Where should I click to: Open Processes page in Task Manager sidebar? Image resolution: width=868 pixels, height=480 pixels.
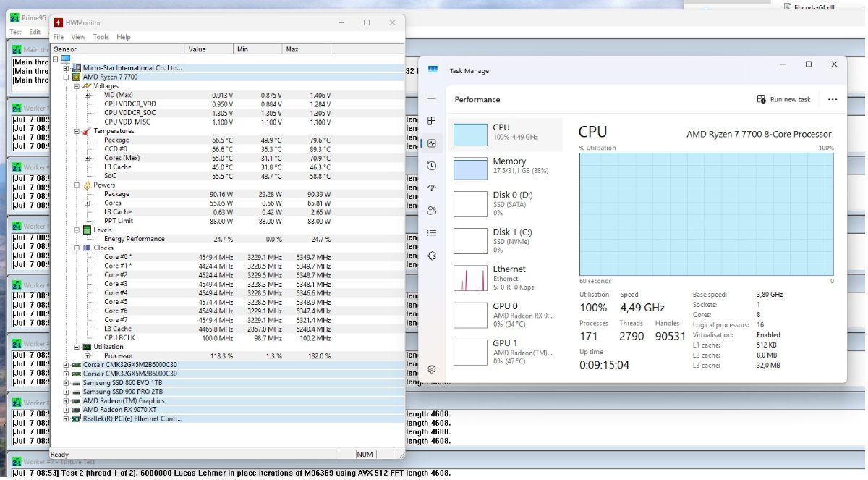pyautogui.click(x=432, y=120)
